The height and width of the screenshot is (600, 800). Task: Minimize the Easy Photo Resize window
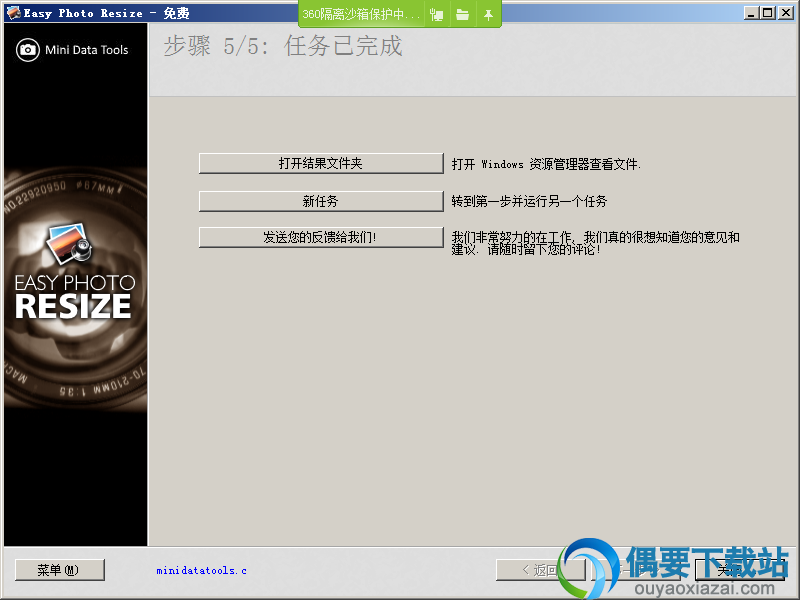[x=751, y=13]
